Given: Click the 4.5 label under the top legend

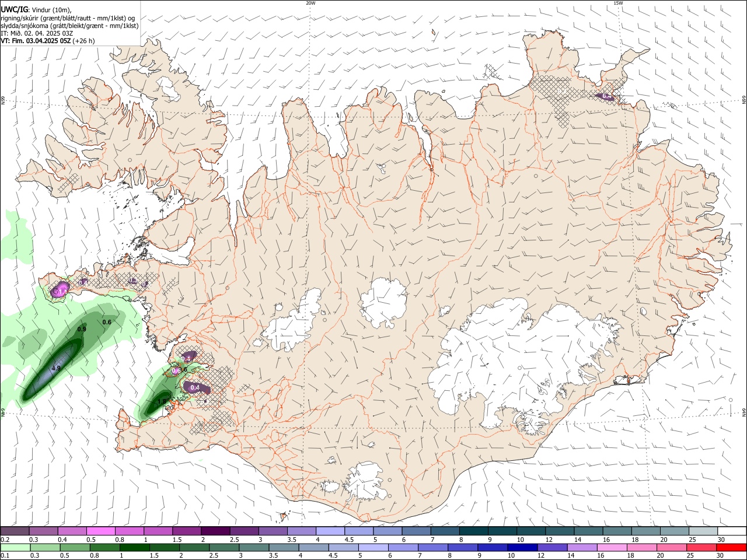Looking at the screenshot, I should click(x=349, y=540).
